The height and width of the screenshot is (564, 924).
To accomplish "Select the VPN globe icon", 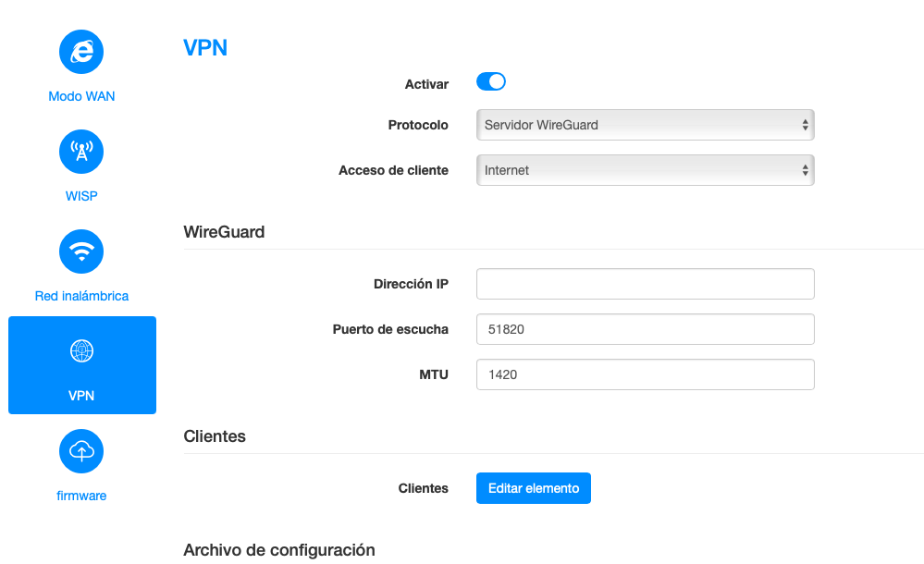I will click(x=81, y=351).
